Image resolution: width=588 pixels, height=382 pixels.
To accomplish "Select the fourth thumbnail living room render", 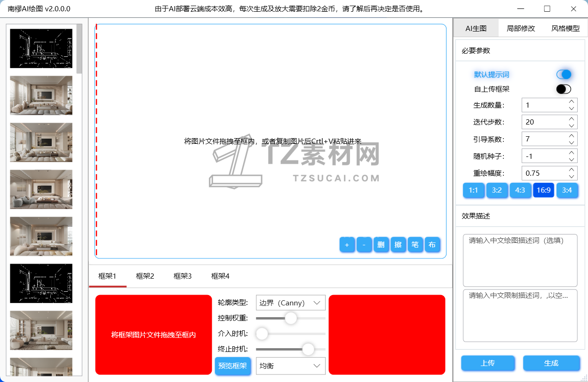I will 41,189.
